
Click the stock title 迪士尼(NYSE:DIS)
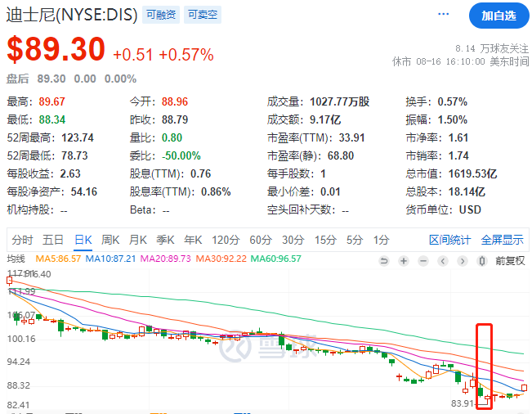[72, 15]
